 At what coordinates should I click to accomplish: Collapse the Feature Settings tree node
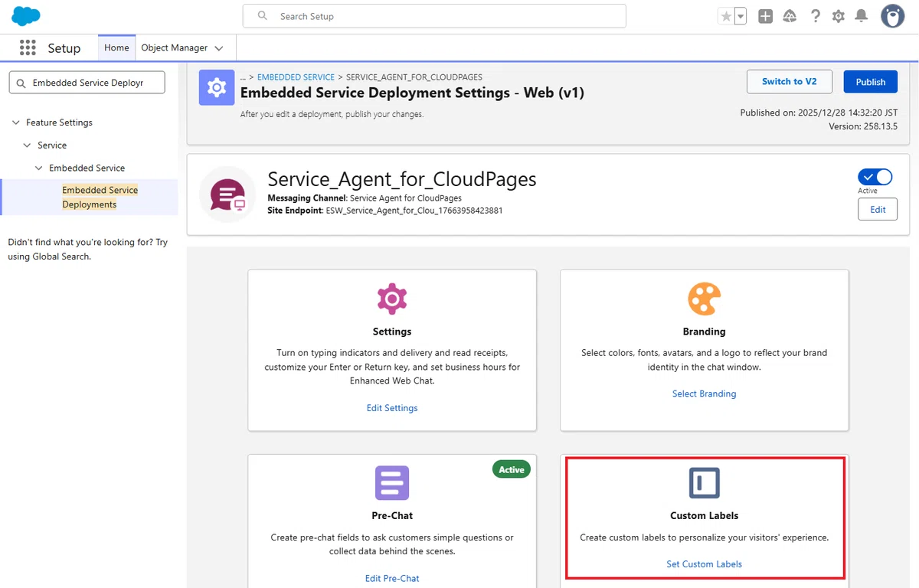(17, 122)
